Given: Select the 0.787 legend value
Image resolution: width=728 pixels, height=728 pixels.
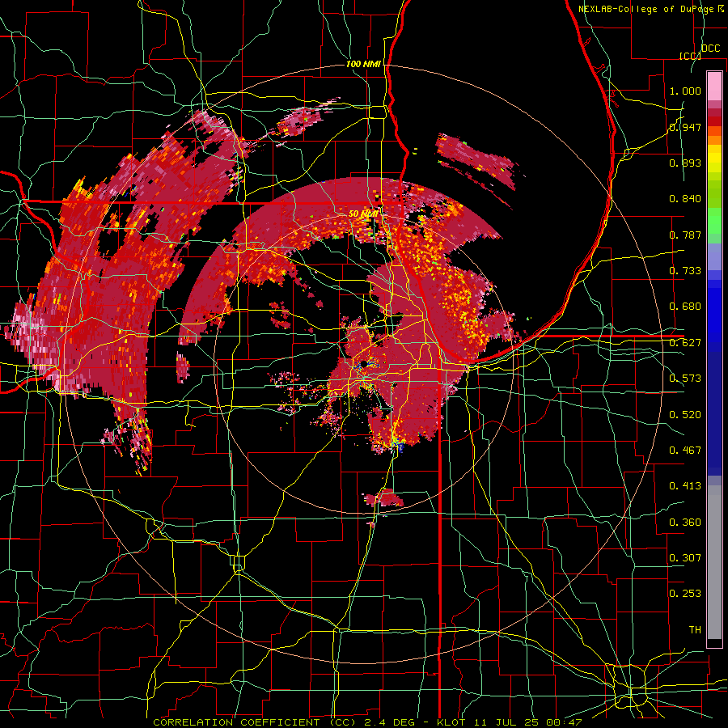Looking at the screenshot, I should [685, 235].
